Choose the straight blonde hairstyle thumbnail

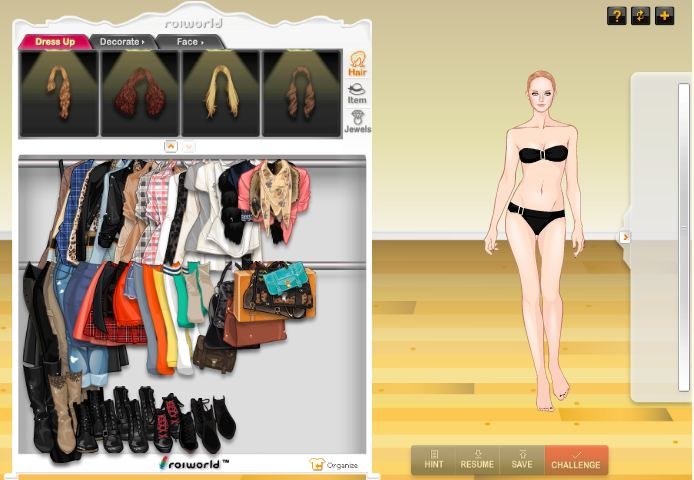coord(220,93)
